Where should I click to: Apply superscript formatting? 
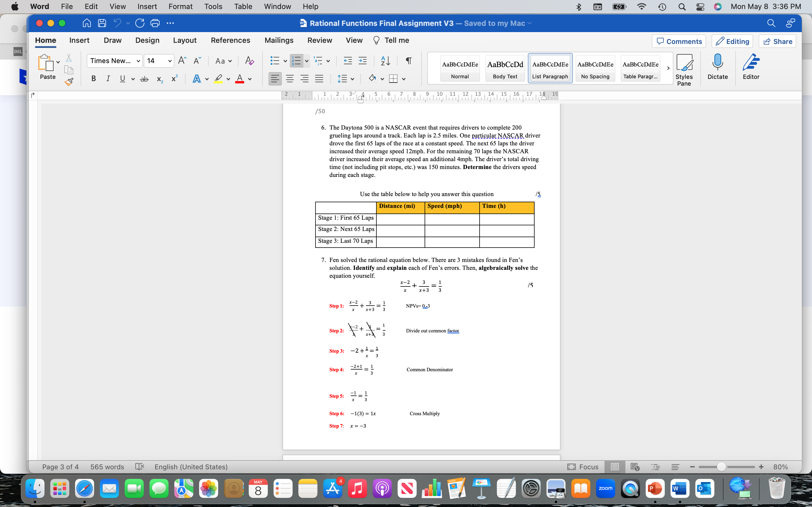pos(174,79)
